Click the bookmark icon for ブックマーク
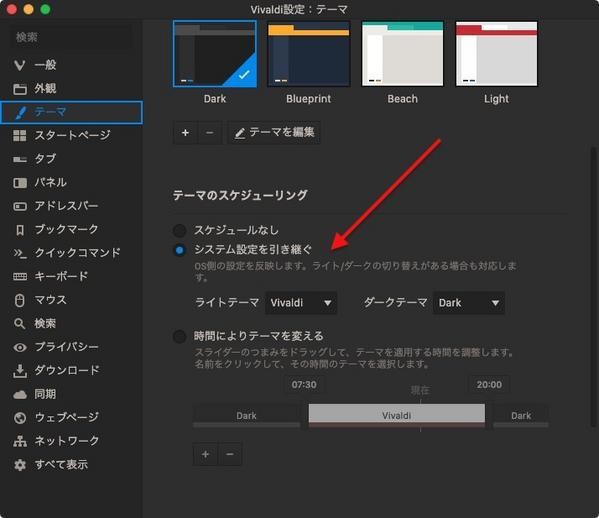Viewport: 599px width, 518px height. 20,230
